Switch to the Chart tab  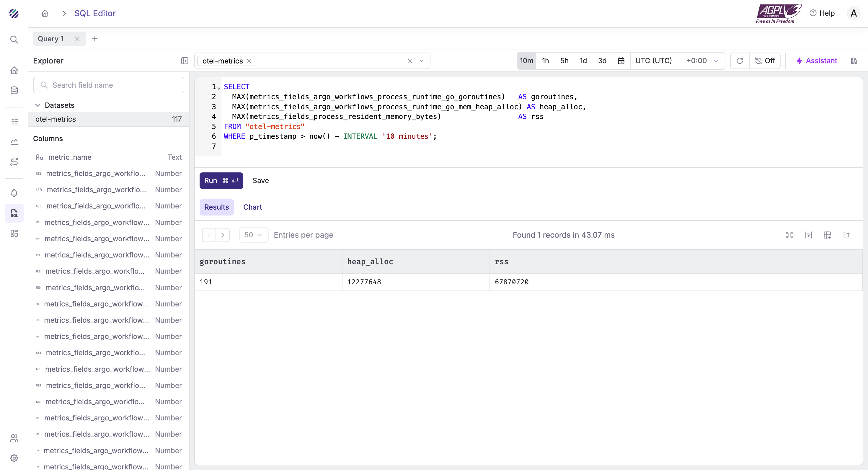[x=252, y=207]
